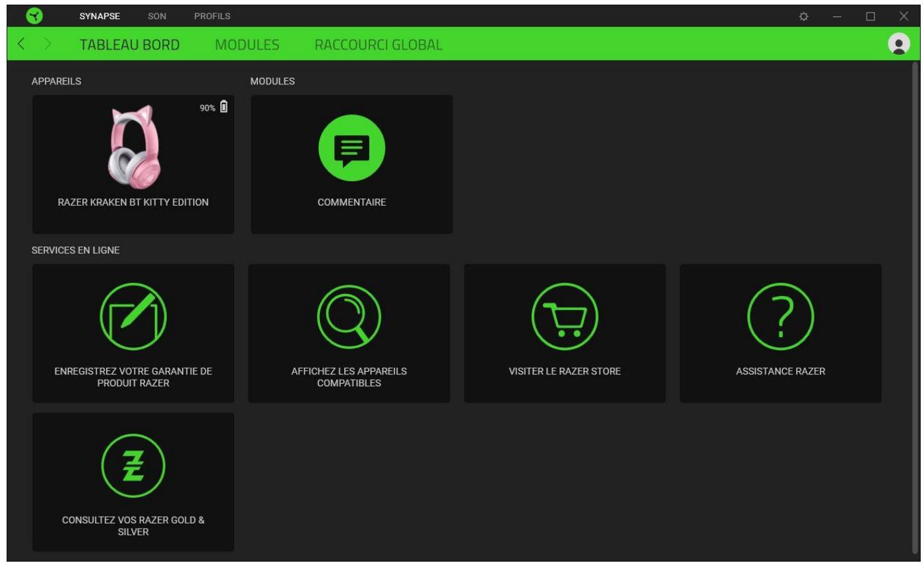Select the TABLEAU BORD tab
Viewport: 924px width, 563px height.
tap(129, 45)
